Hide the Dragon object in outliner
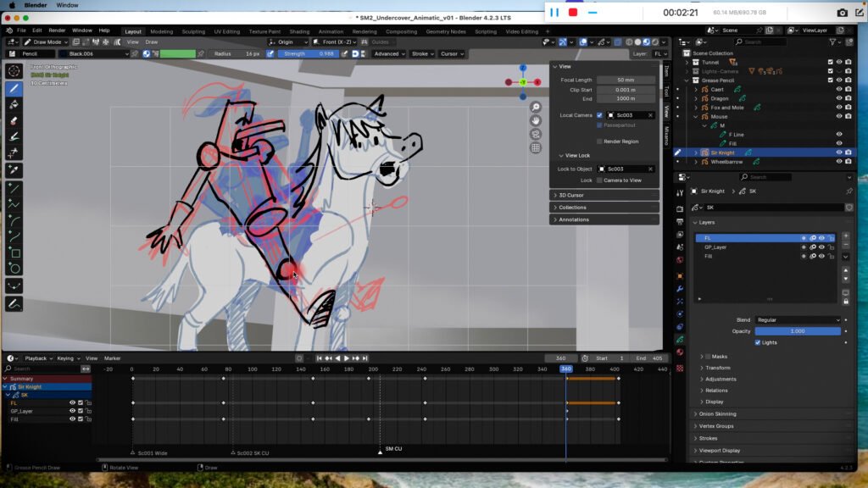Image resolution: width=868 pixels, height=488 pixels. click(x=839, y=98)
